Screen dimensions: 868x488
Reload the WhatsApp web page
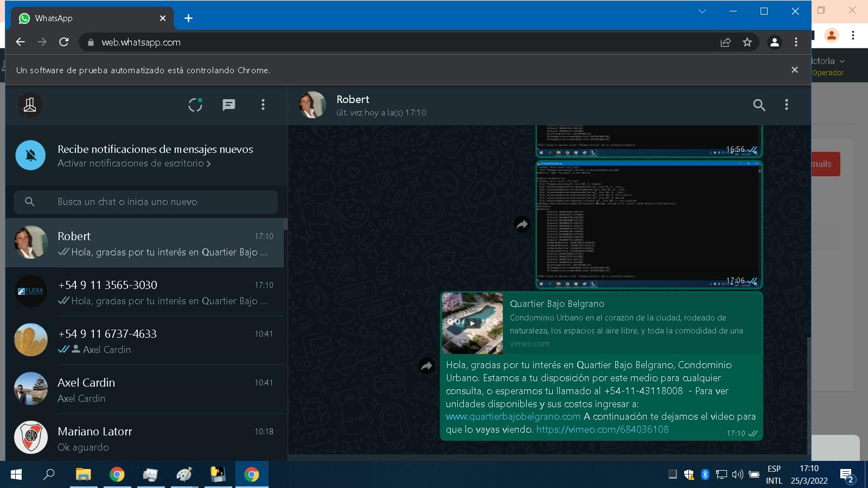tap(64, 42)
